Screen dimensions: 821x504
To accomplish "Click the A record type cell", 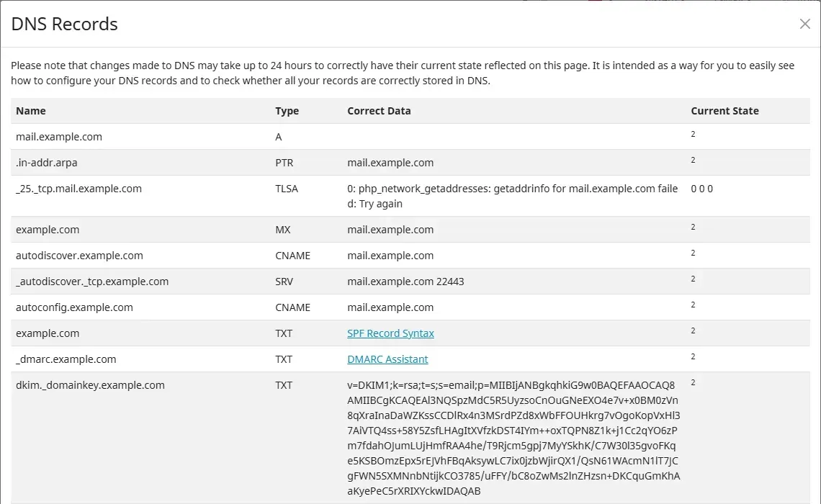I will click(x=279, y=137).
